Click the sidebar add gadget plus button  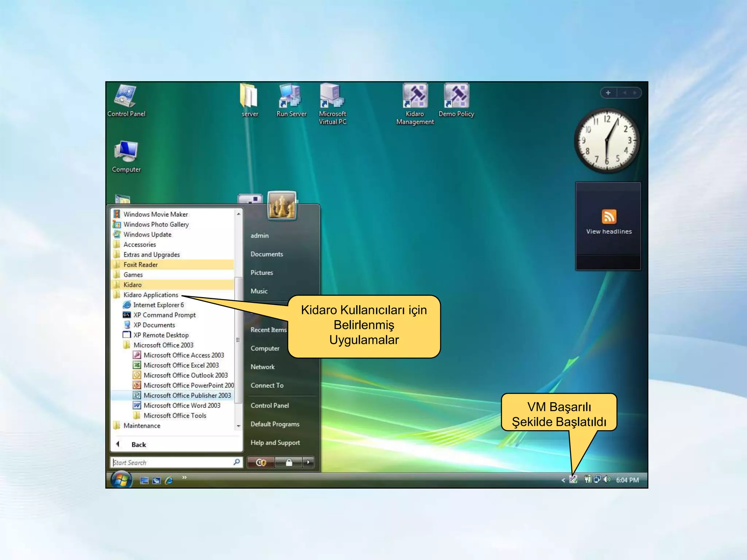tap(608, 93)
